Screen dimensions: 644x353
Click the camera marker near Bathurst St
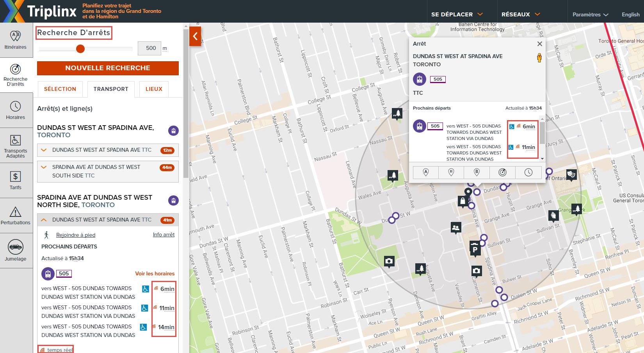pos(389,261)
